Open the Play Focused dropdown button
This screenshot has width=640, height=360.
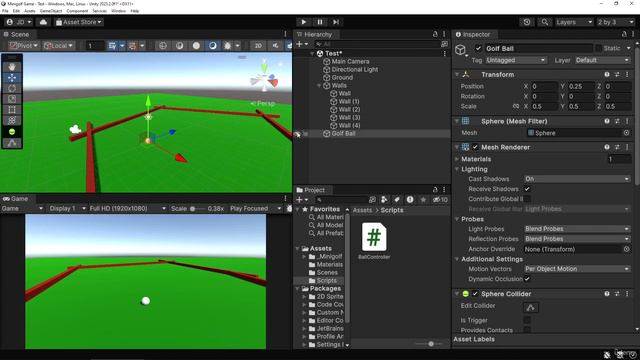(255, 209)
